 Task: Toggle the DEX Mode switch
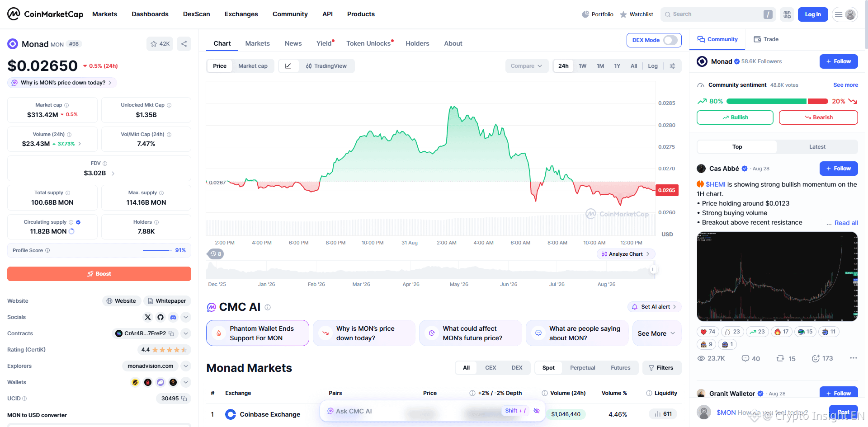click(x=670, y=40)
